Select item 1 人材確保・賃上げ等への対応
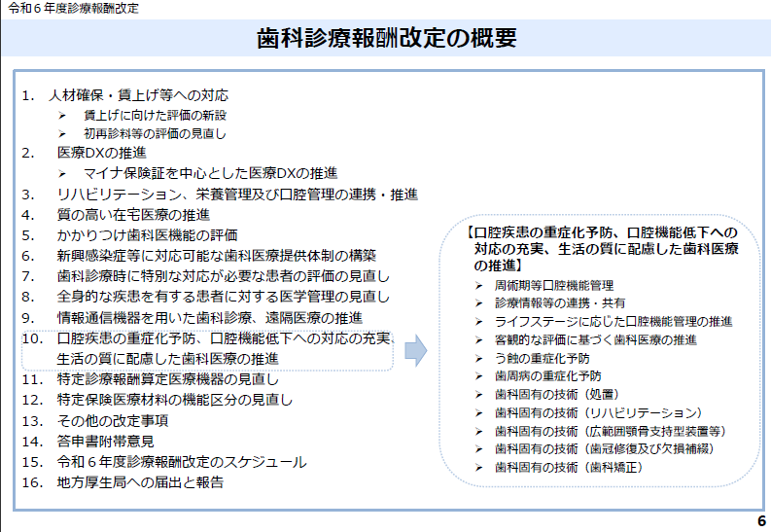 coord(142,95)
